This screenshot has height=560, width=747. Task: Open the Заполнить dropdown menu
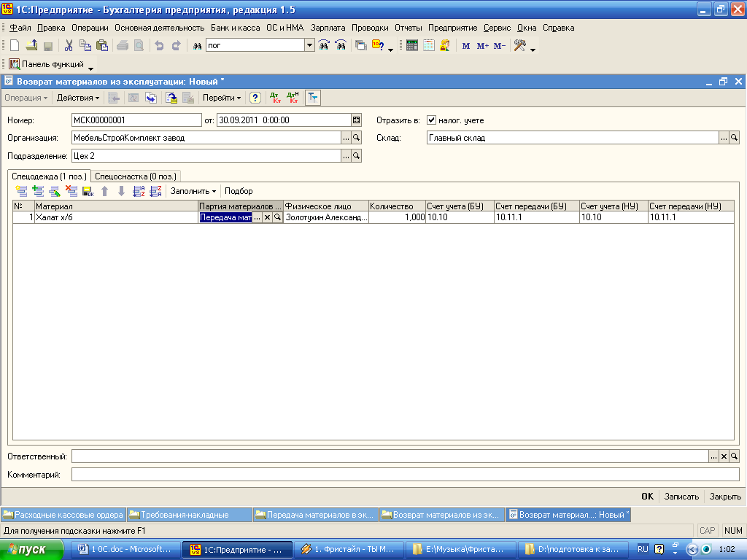(193, 192)
